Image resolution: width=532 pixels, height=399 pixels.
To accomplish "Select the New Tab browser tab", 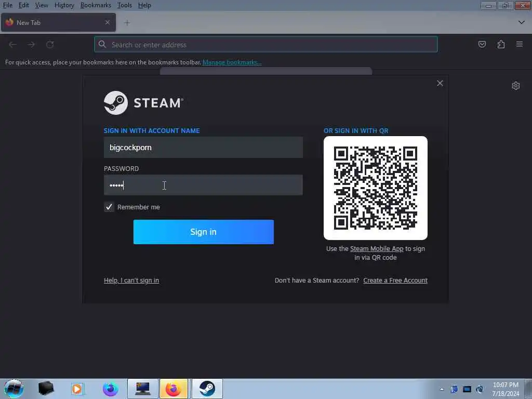I will point(58,22).
